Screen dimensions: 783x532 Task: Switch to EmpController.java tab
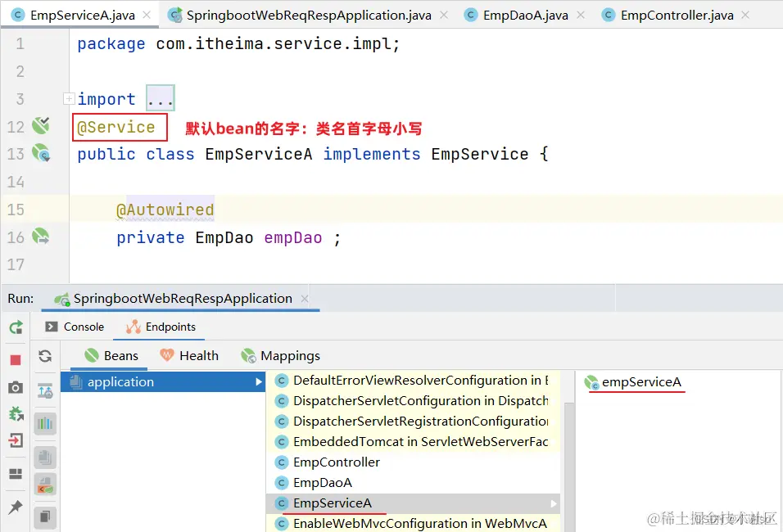[x=677, y=15]
